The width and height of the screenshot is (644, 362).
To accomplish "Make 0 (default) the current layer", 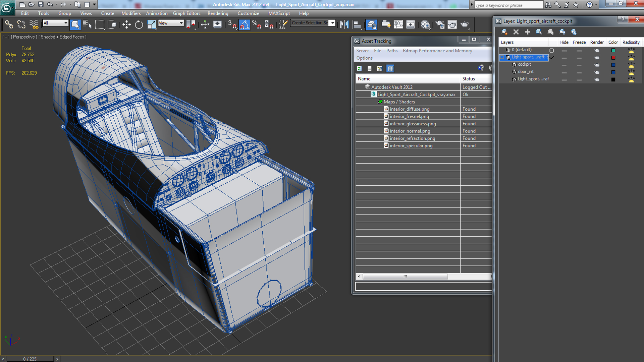I will pyautogui.click(x=551, y=50).
